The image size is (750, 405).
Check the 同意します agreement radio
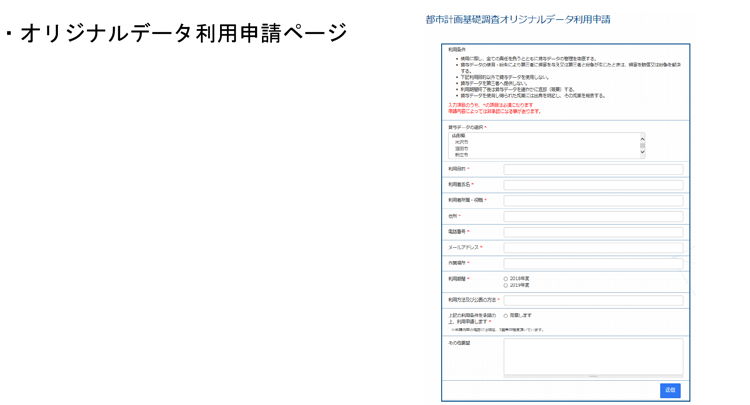tap(506, 316)
